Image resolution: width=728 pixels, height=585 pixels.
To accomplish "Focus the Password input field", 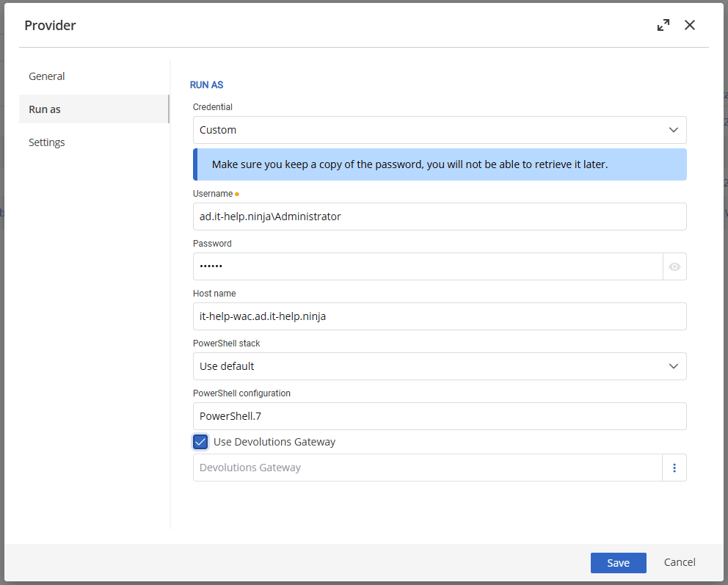I will [x=427, y=266].
